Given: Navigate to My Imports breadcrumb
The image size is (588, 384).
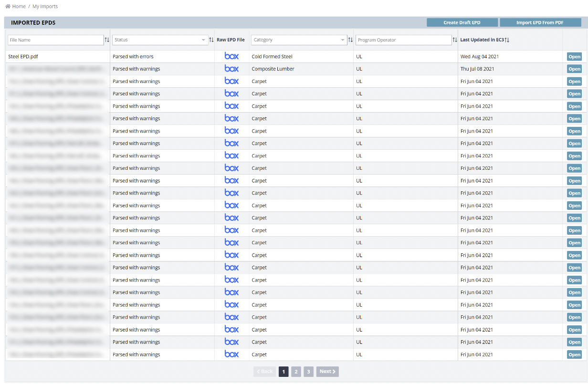Looking at the screenshot, I should coord(45,7).
